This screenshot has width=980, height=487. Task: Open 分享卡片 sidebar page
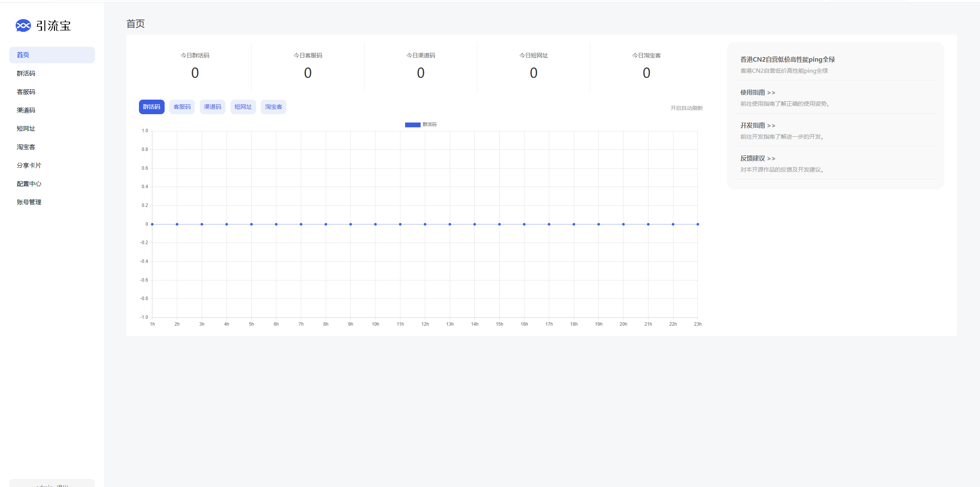[29, 166]
